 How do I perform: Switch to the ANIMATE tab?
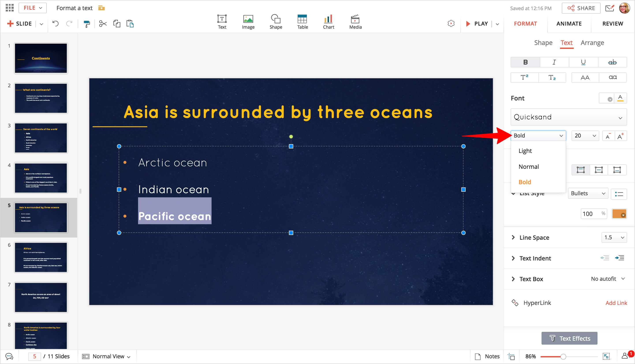click(x=569, y=24)
